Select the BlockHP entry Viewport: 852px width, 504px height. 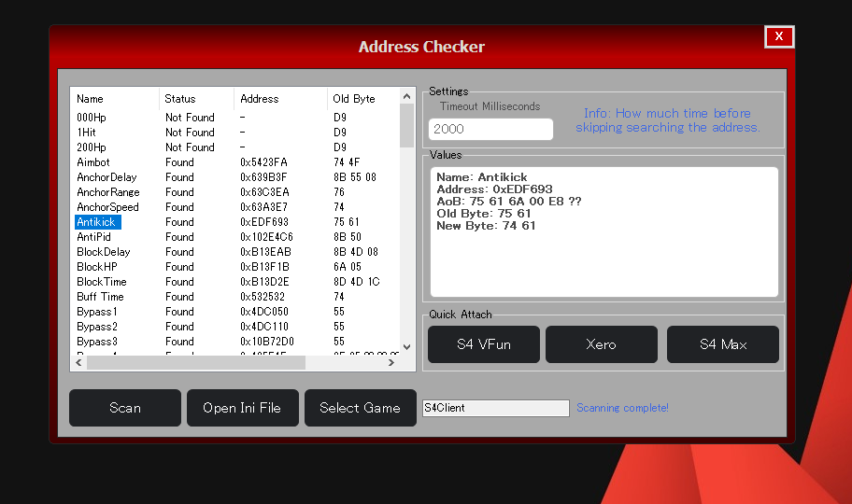[97, 267]
